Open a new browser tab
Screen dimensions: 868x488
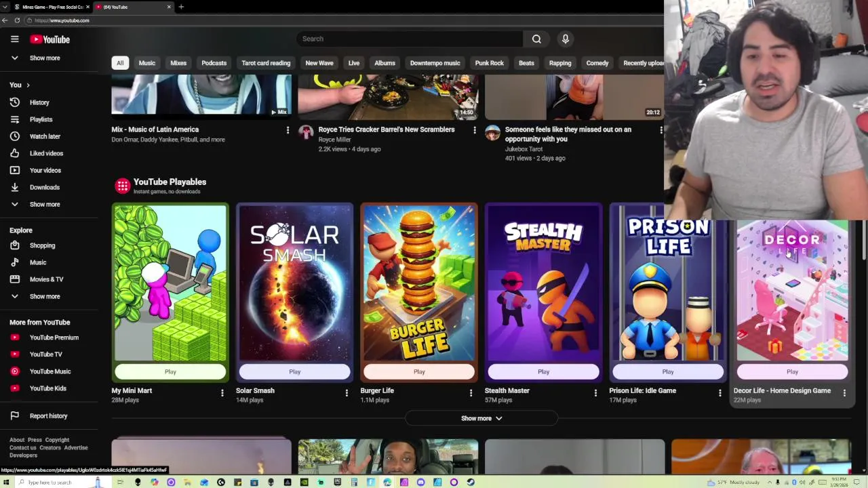(x=181, y=7)
